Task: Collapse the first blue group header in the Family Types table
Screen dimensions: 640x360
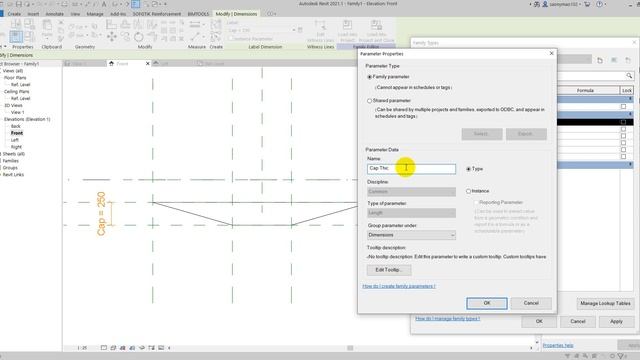Action: (x=631, y=99)
